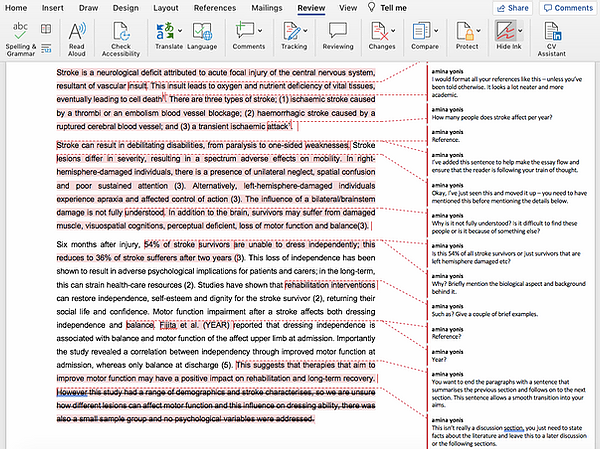600x449 pixels.
Task: Click the Compare documents icon
Action: pos(421,31)
